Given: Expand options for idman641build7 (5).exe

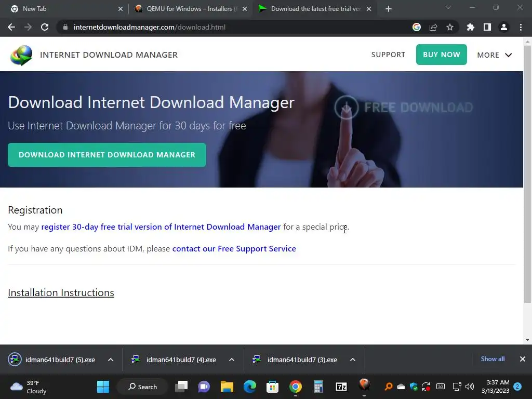Looking at the screenshot, I should (x=111, y=360).
